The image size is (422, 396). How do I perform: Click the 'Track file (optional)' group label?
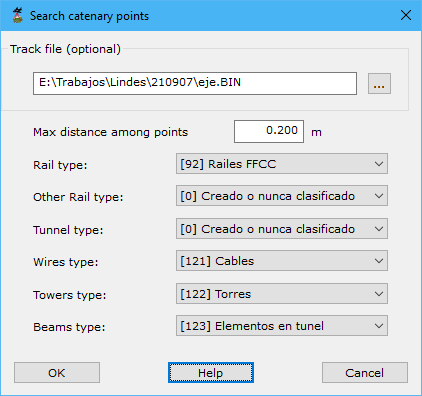click(x=65, y=49)
